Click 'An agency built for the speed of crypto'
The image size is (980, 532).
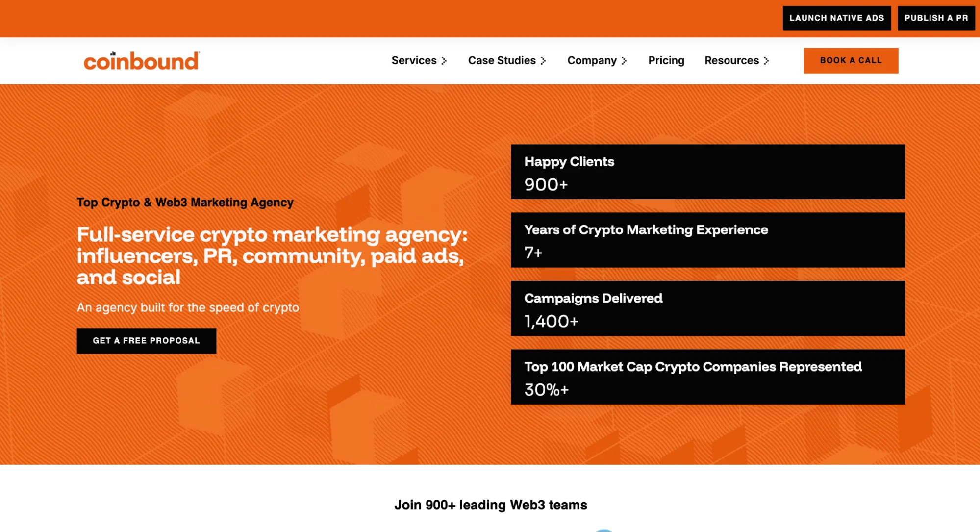tap(188, 307)
